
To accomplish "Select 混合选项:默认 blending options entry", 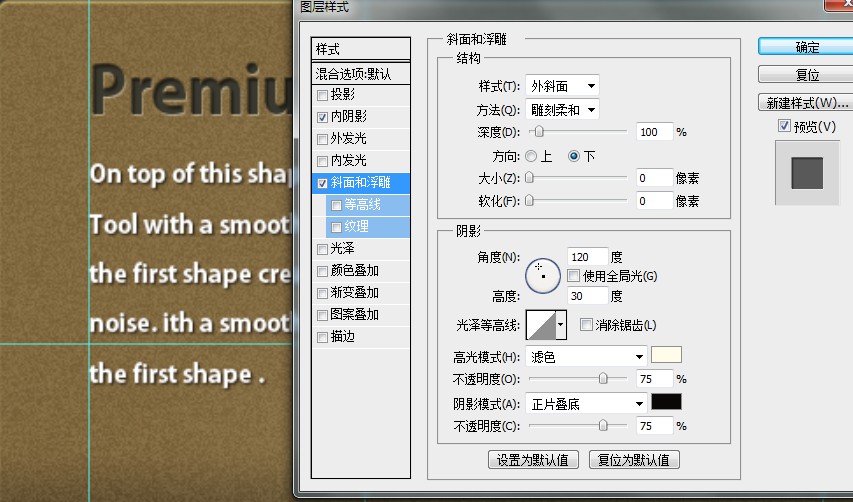I will (361, 73).
